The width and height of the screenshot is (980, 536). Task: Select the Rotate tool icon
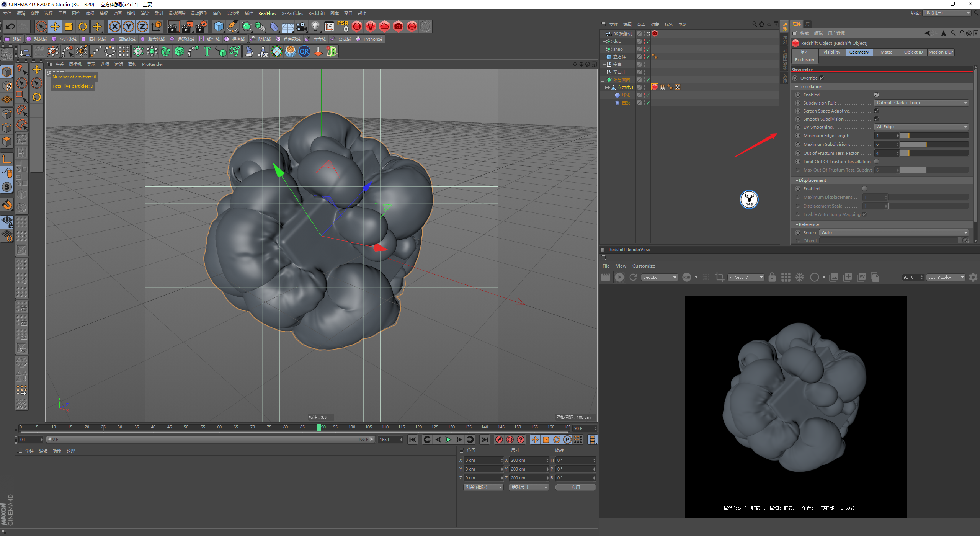click(83, 26)
